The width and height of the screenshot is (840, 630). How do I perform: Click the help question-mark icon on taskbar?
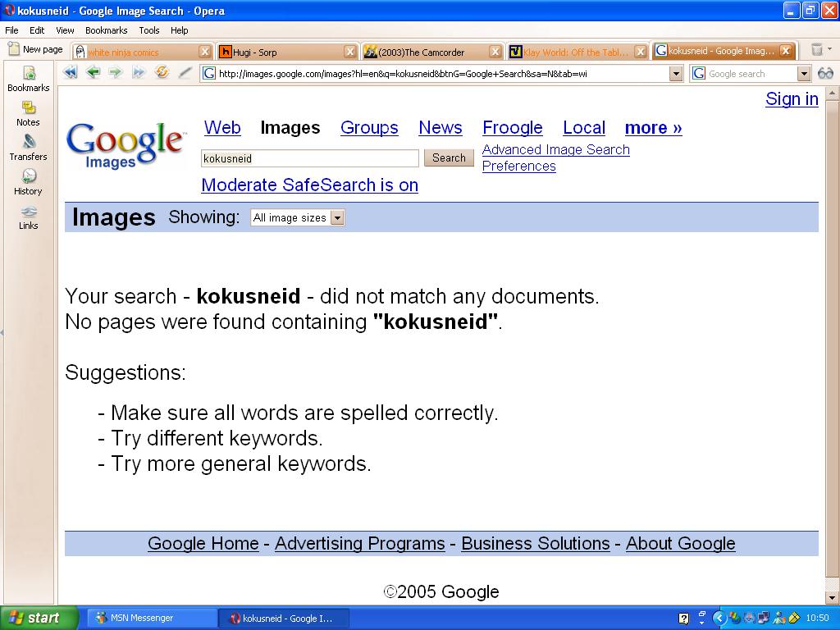(683, 619)
